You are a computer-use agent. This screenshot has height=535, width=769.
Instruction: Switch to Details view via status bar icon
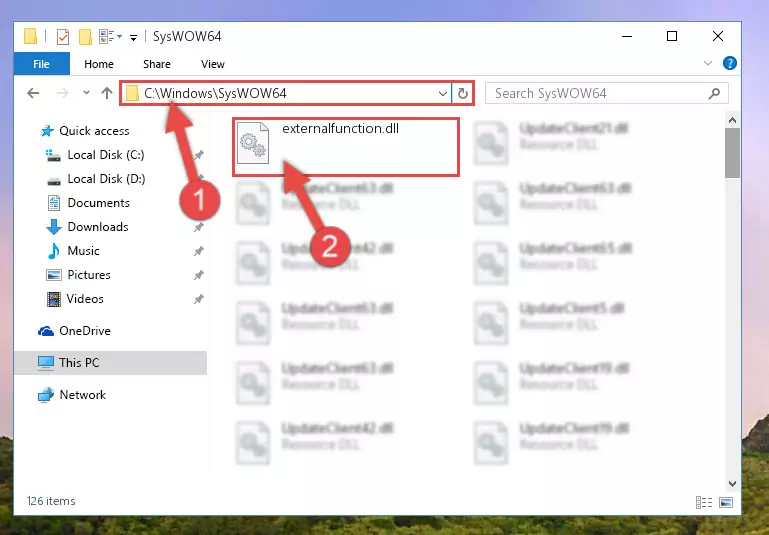[x=704, y=502]
